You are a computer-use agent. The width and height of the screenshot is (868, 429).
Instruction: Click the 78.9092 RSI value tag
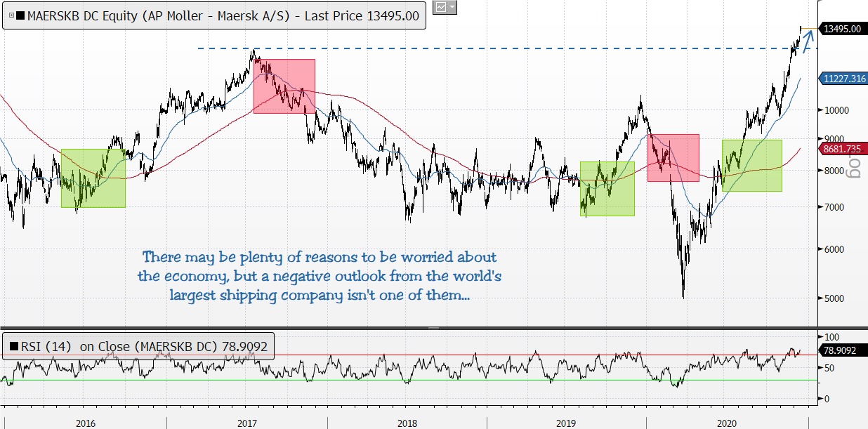840,349
